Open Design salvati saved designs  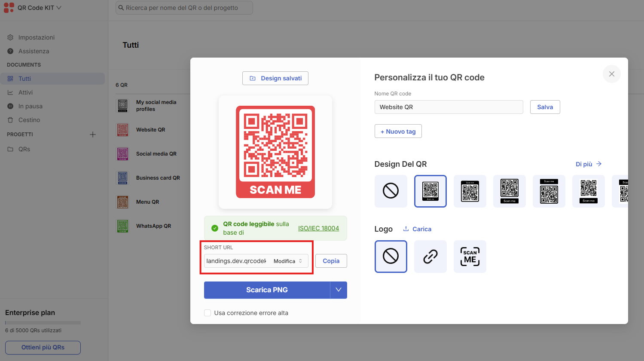pos(275,78)
